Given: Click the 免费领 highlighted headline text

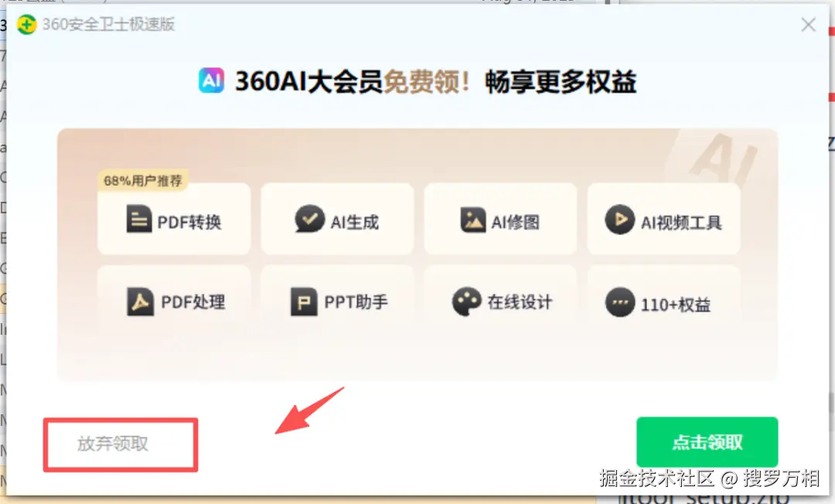Looking at the screenshot, I should tap(425, 82).
